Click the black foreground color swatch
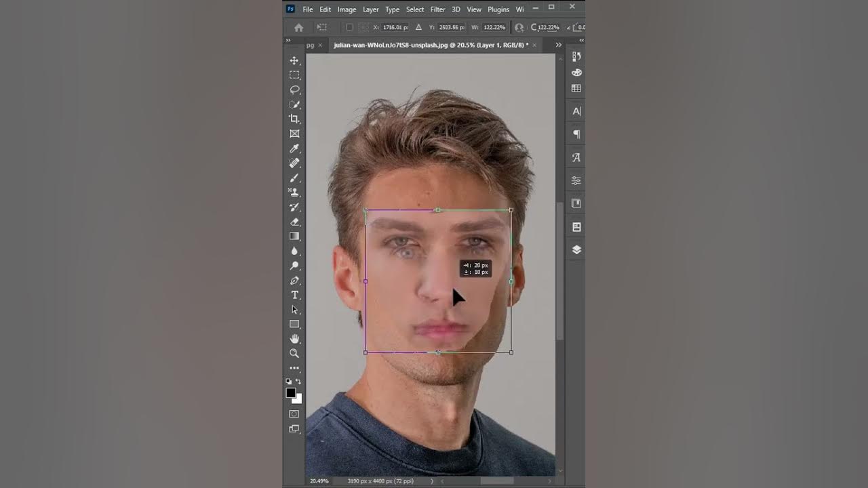Screen dimensions: 868x488 click(x=291, y=393)
